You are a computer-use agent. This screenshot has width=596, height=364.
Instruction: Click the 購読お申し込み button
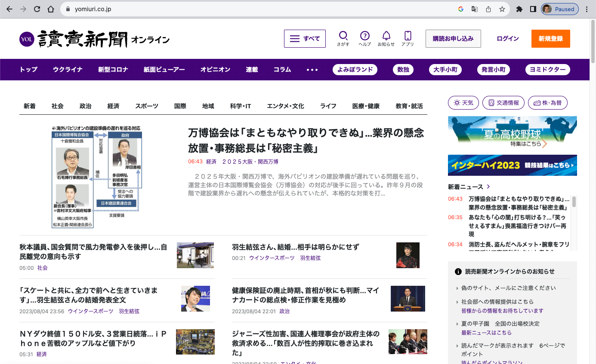point(453,39)
